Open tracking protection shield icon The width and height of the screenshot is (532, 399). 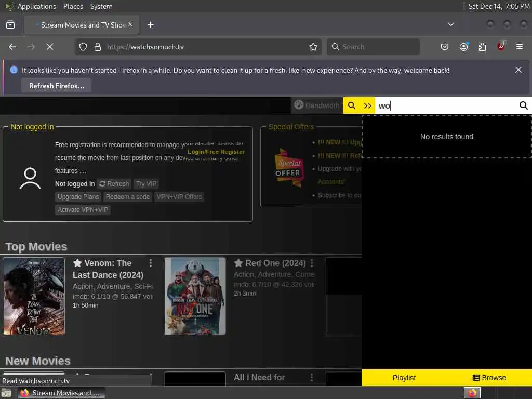(x=83, y=47)
